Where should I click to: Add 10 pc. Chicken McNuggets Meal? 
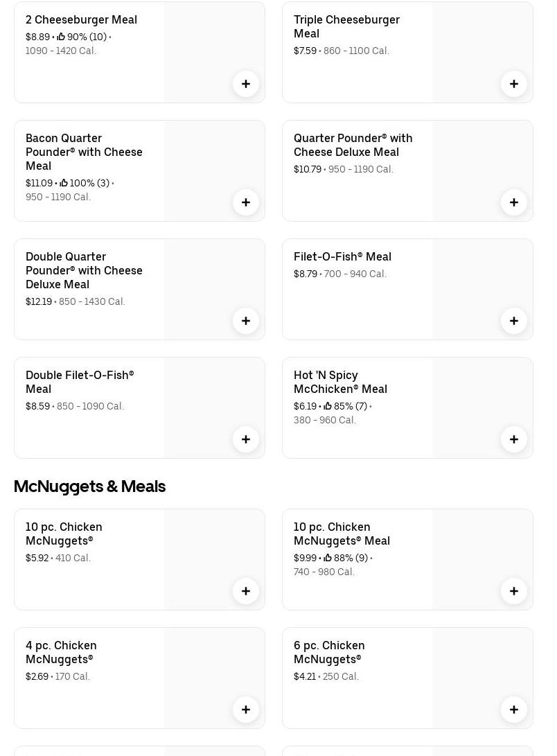click(514, 591)
